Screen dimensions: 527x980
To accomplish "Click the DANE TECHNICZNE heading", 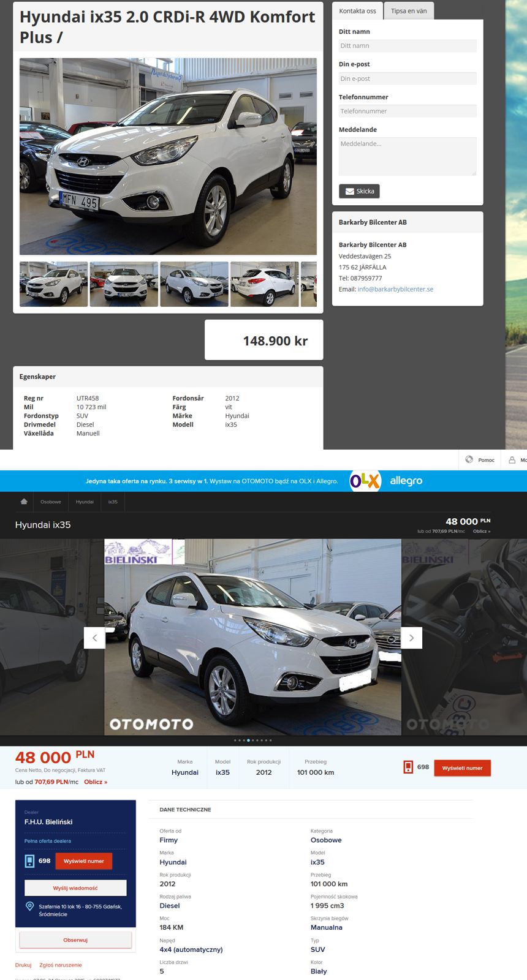I will tap(185, 810).
